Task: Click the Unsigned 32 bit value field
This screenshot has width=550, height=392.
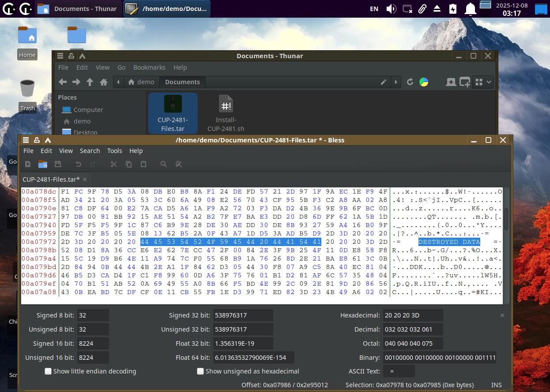Action: 243,329
